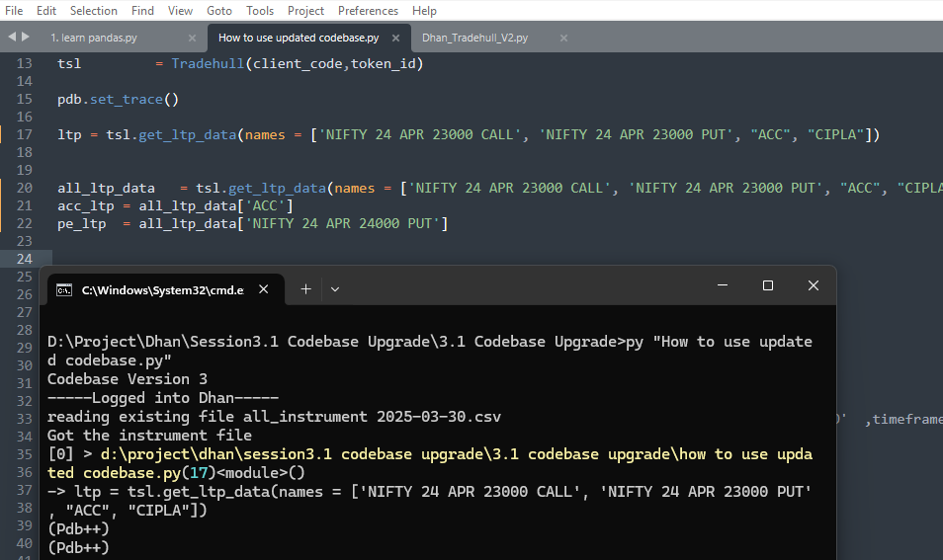The image size is (943, 560).
Task: Click 'Got the instrument file' terminal line
Action: click(149, 435)
